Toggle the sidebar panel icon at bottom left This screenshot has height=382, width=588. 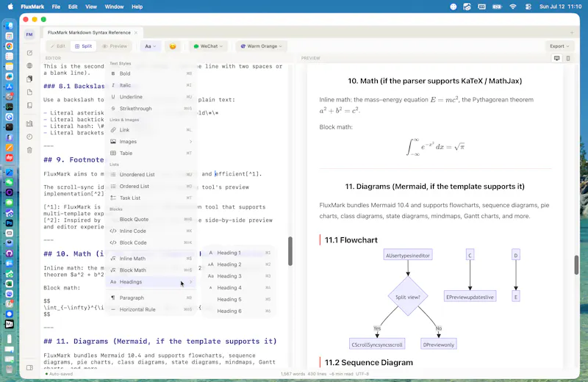[x=29, y=368]
